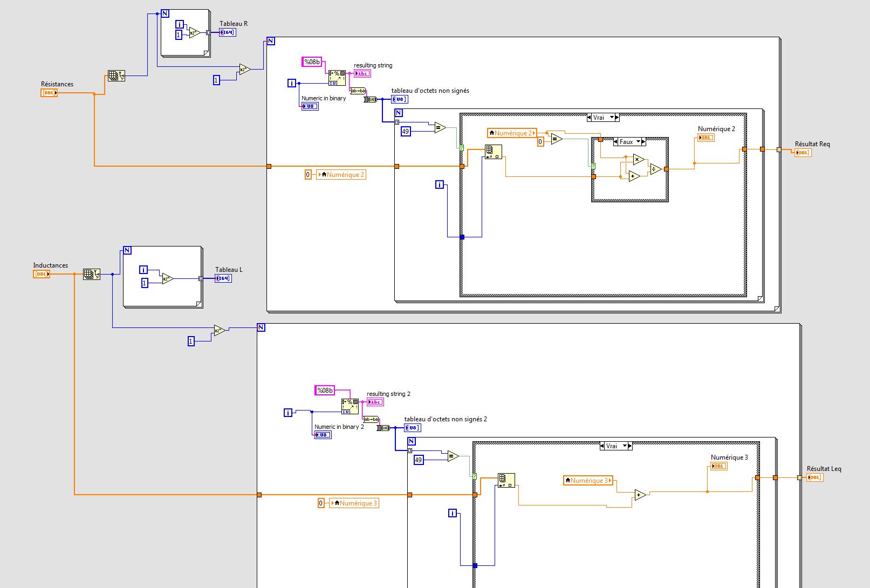This screenshot has height=588, width=870.
Task: Select power-of-2 node feeding the Req loop N
Action: [x=245, y=69]
